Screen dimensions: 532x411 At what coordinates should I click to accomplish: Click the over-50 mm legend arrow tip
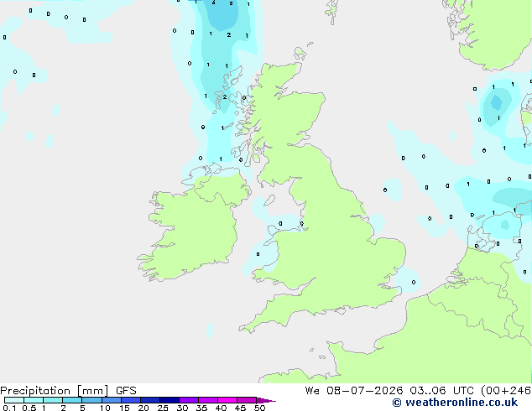266,400
